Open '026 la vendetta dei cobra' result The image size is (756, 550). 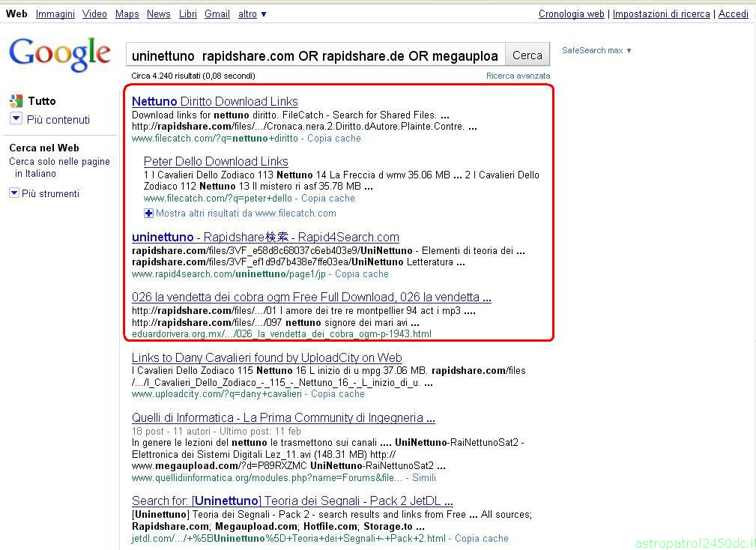[312, 297]
